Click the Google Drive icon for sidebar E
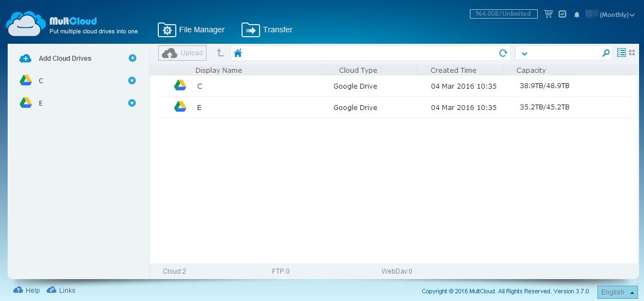This screenshot has width=644, height=301. coord(26,103)
